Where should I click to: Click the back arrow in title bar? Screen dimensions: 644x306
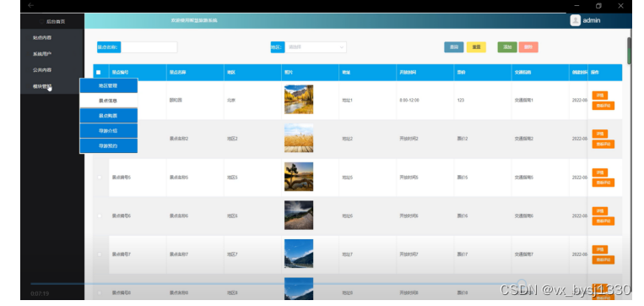point(30,5)
